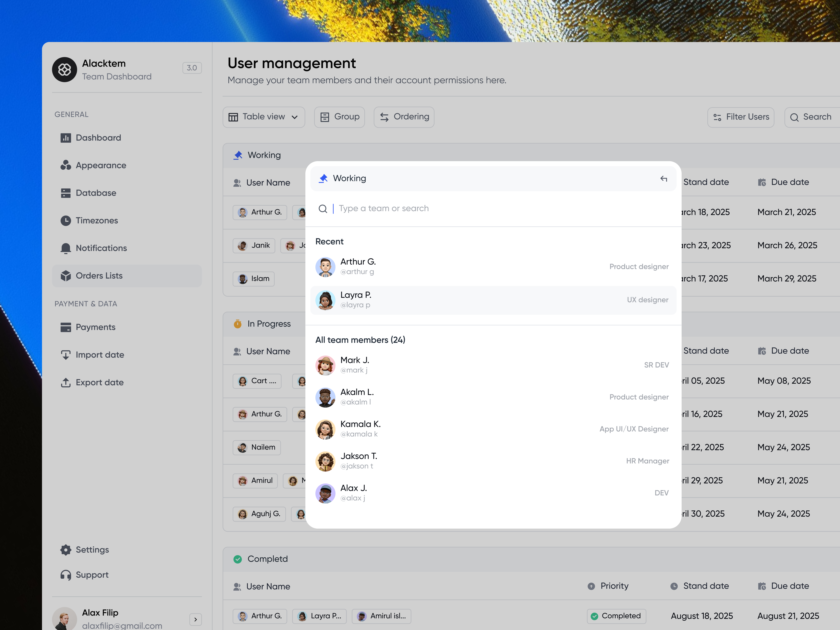The width and height of the screenshot is (840, 630).
Task: Open the Table view dropdown
Action: pyautogui.click(x=264, y=117)
